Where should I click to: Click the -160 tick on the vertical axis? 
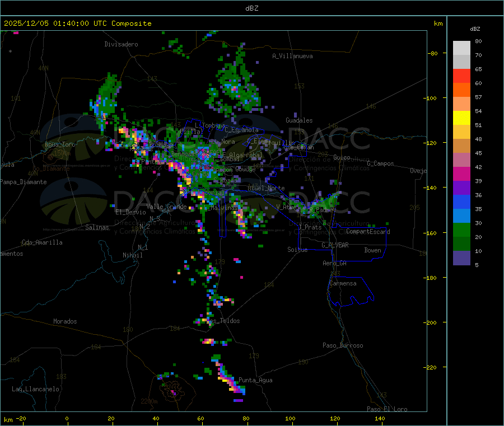430,233
